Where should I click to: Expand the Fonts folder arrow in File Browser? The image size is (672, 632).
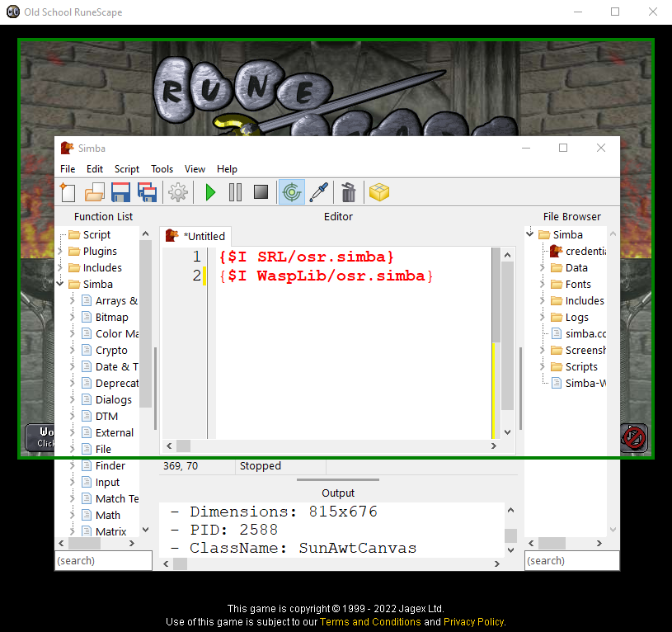pos(543,284)
